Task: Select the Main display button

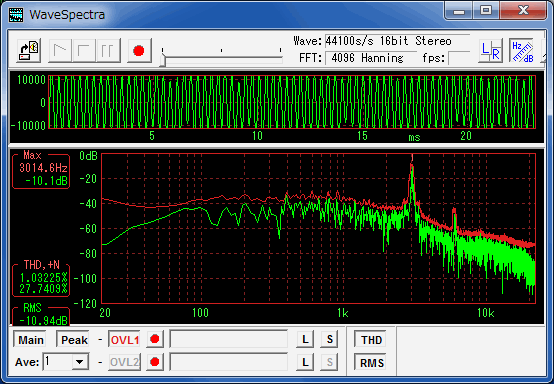Action: 30,340
